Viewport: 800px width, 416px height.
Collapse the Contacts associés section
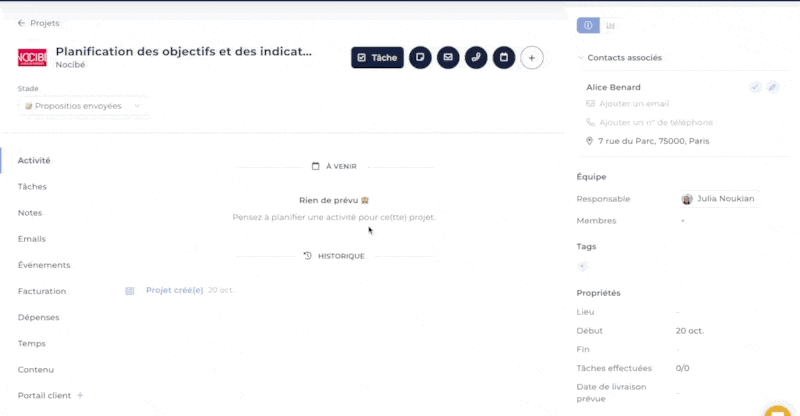580,58
